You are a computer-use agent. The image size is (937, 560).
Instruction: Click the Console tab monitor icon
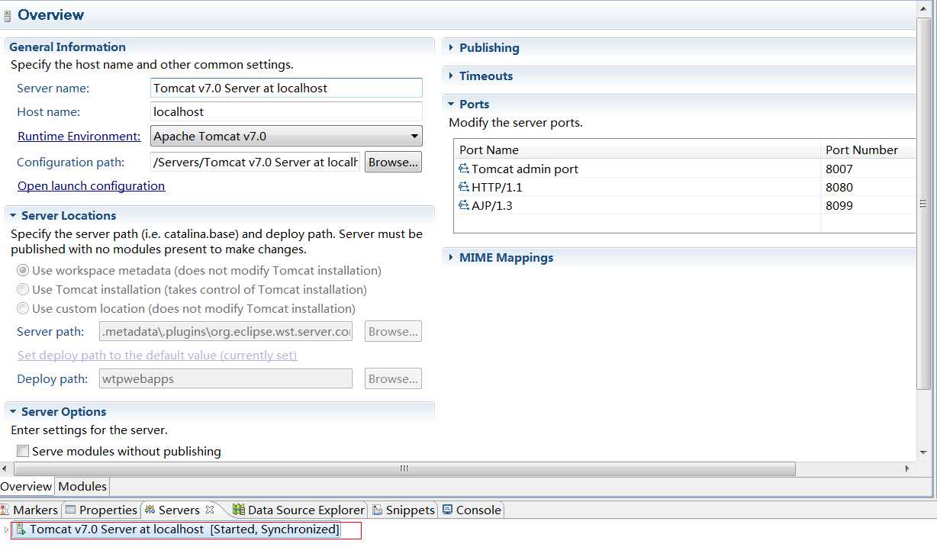click(448, 510)
